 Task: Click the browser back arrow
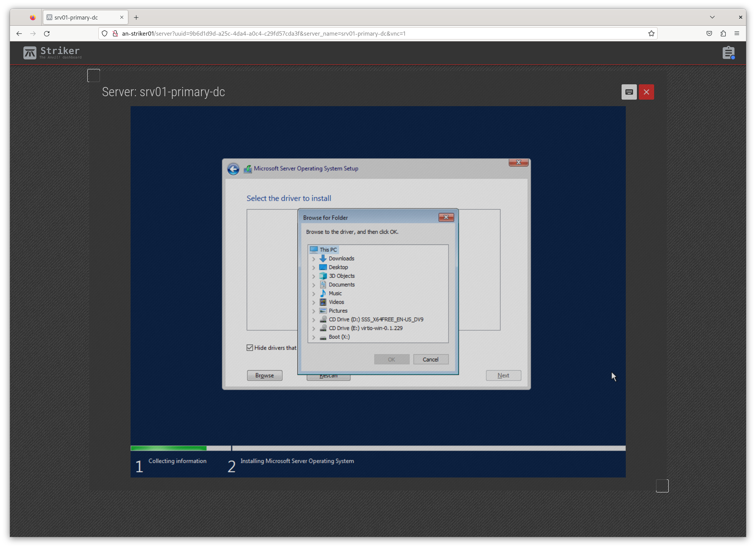(19, 34)
